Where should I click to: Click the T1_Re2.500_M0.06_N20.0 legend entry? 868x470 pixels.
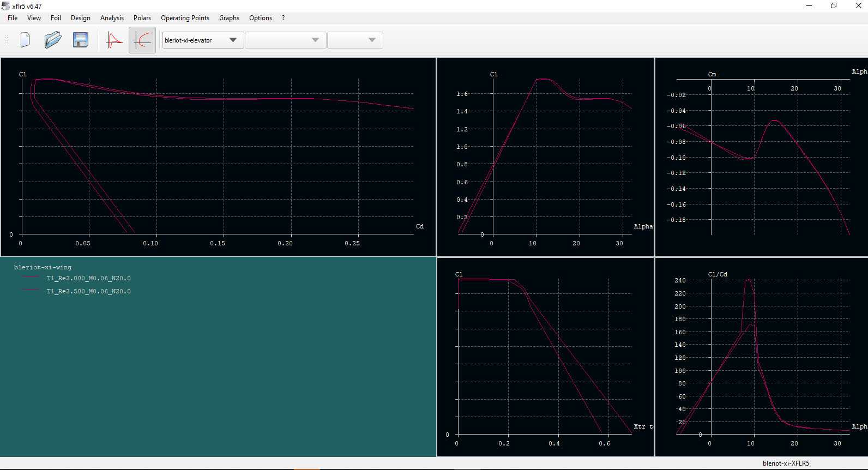[x=88, y=291]
